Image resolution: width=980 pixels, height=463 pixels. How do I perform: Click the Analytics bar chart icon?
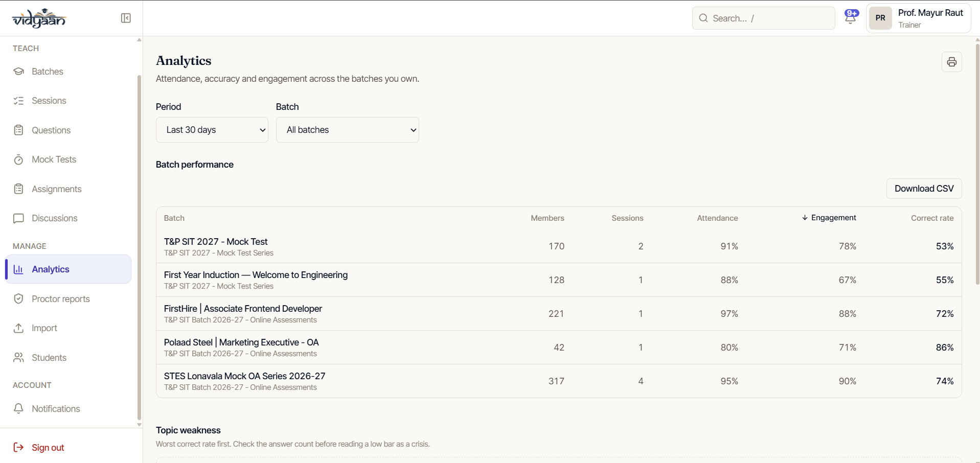click(x=18, y=269)
